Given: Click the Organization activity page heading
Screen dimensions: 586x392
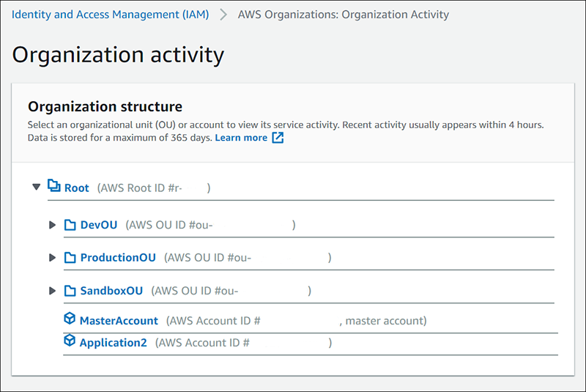Looking at the screenshot, I should pyautogui.click(x=118, y=55).
